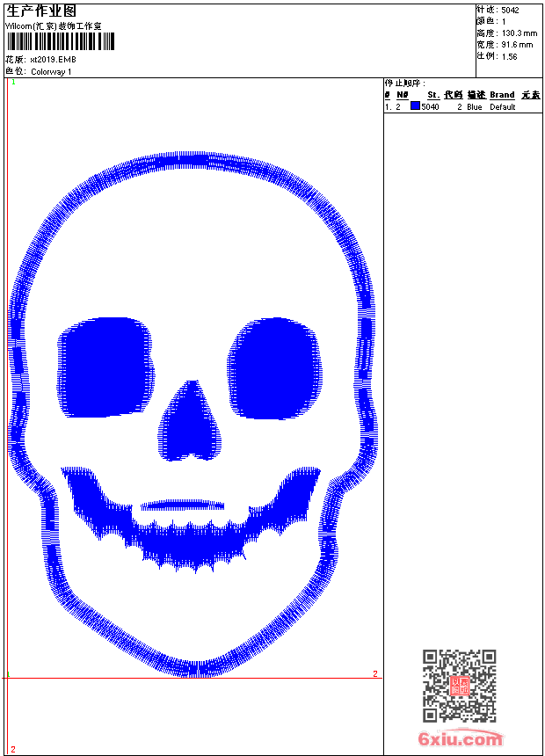Select the title '生产作业图'
This screenshot has height=756, width=545.
click(x=41, y=11)
